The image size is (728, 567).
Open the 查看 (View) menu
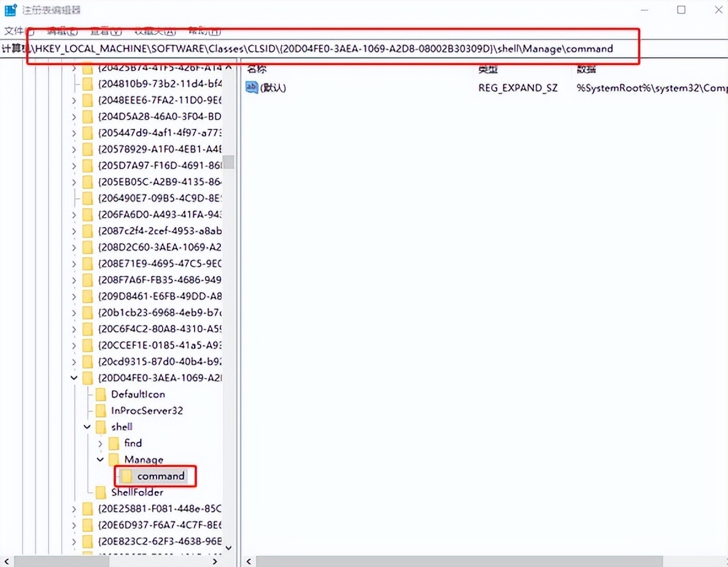(106, 31)
